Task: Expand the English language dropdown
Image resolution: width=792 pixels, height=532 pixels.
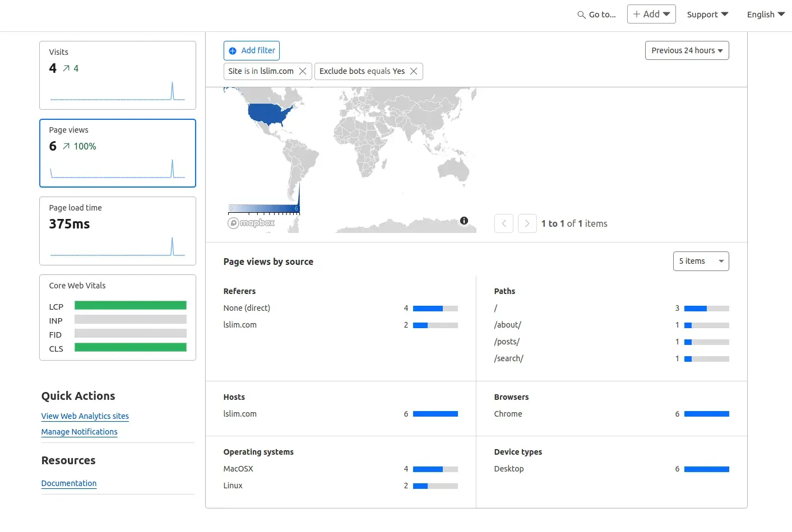Action: coord(765,14)
